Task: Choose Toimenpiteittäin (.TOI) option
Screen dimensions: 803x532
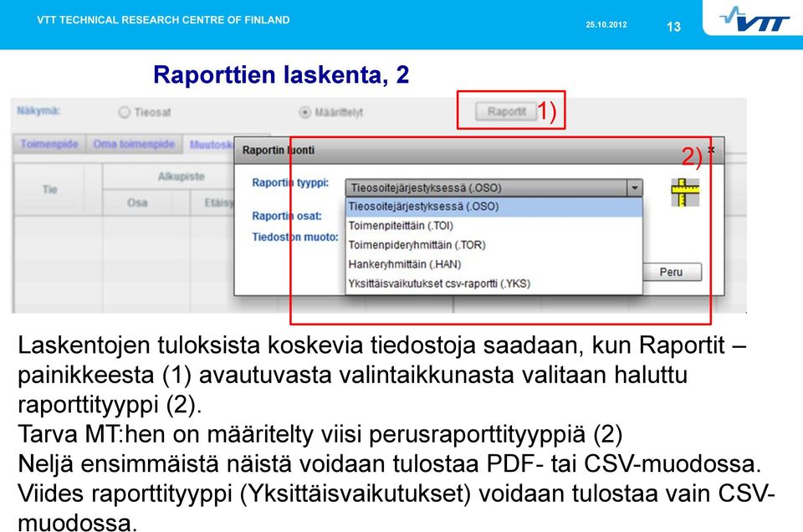Action: pos(494,226)
